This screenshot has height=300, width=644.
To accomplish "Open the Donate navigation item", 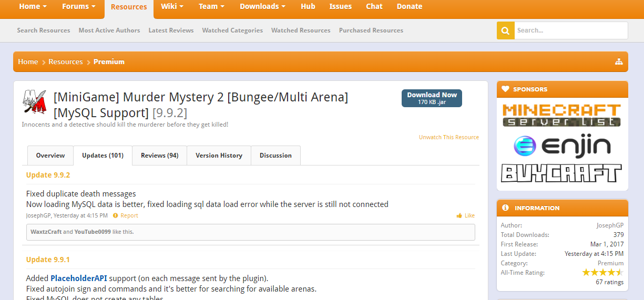I will [x=410, y=7].
